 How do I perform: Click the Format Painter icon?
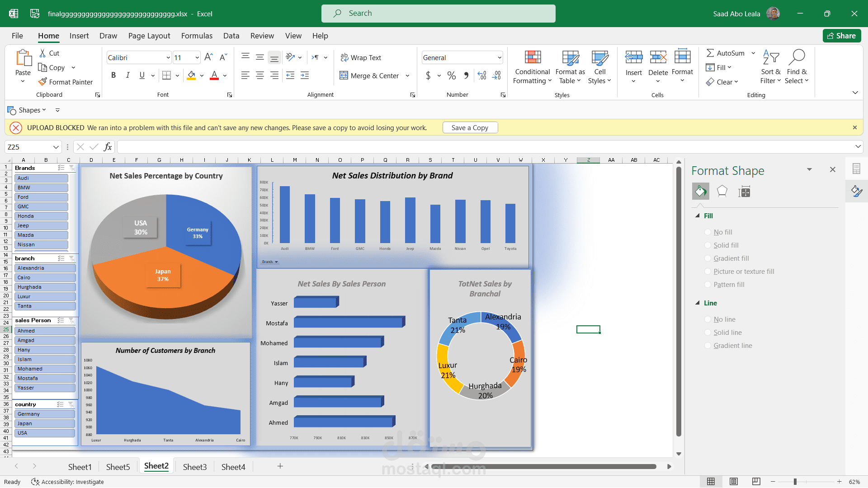click(43, 82)
